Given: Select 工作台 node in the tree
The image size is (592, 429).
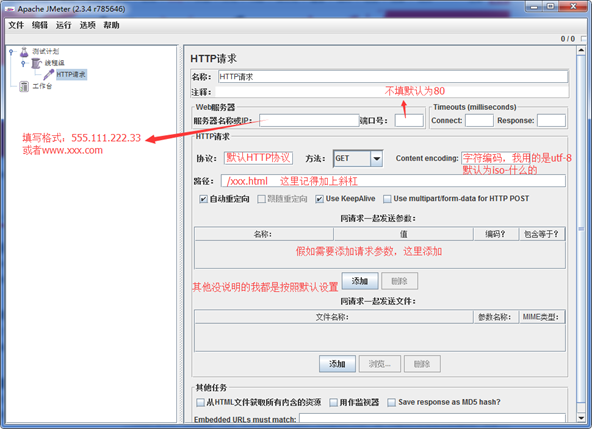Looking at the screenshot, I should click(x=42, y=86).
